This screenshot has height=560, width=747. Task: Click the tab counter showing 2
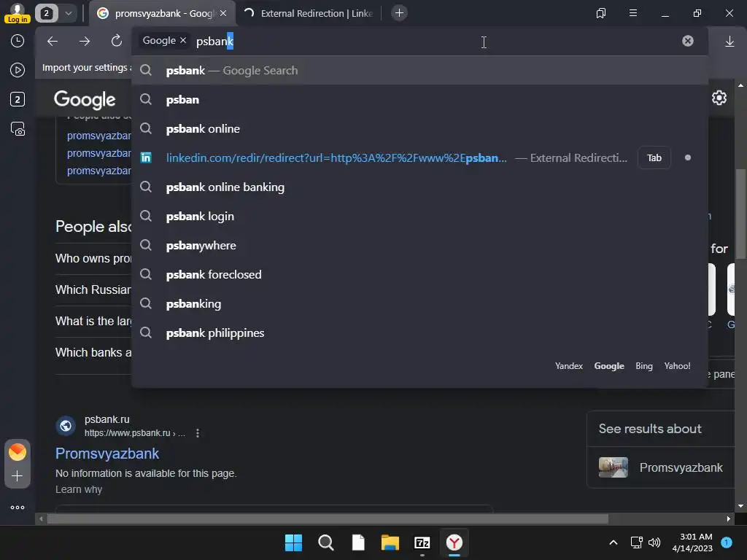point(46,13)
